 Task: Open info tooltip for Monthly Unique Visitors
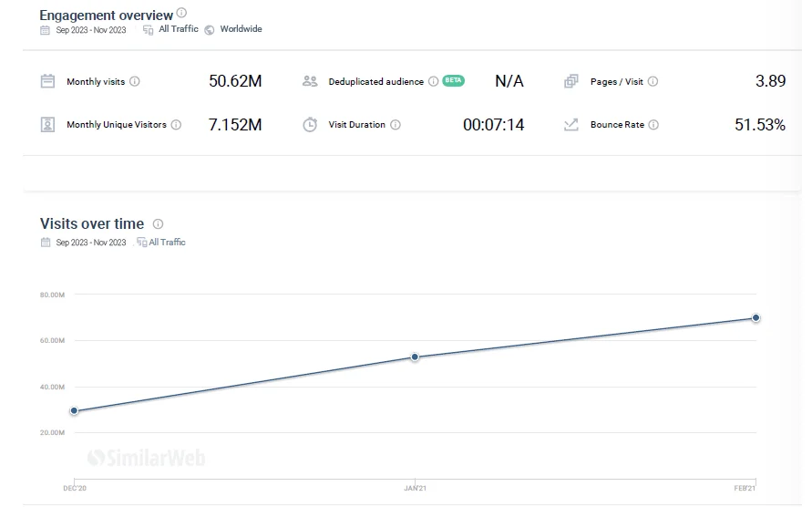coord(176,124)
